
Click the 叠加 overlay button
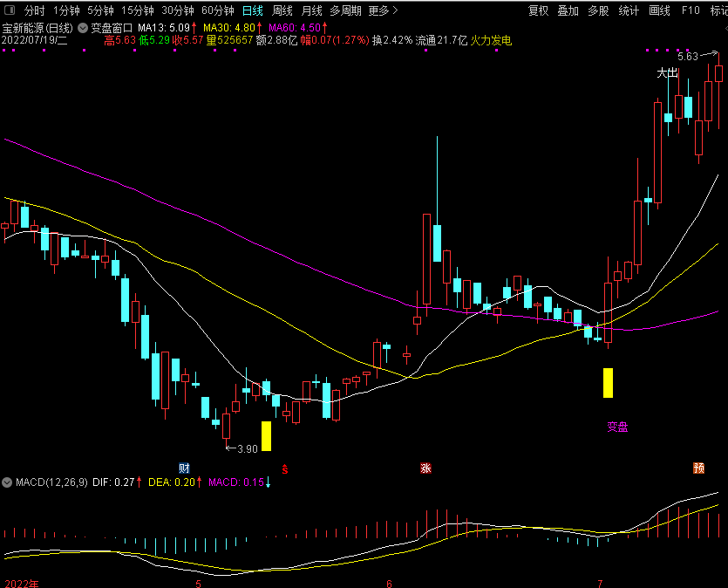click(568, 10)
